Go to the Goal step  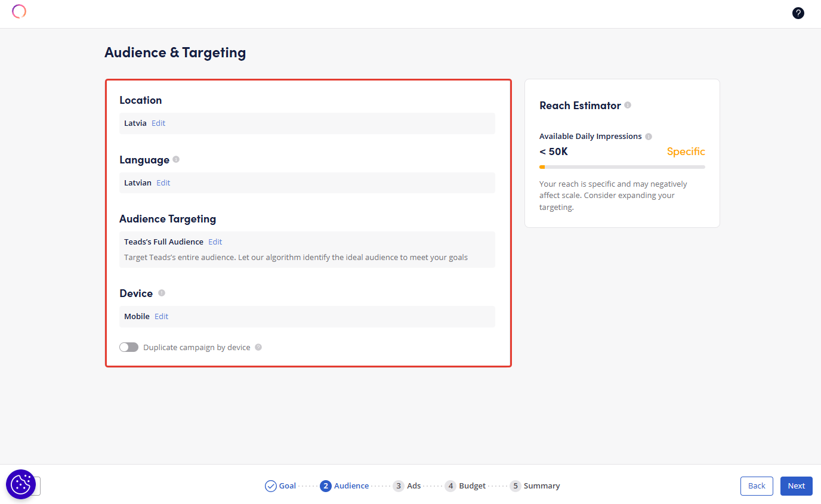point(280,486)
